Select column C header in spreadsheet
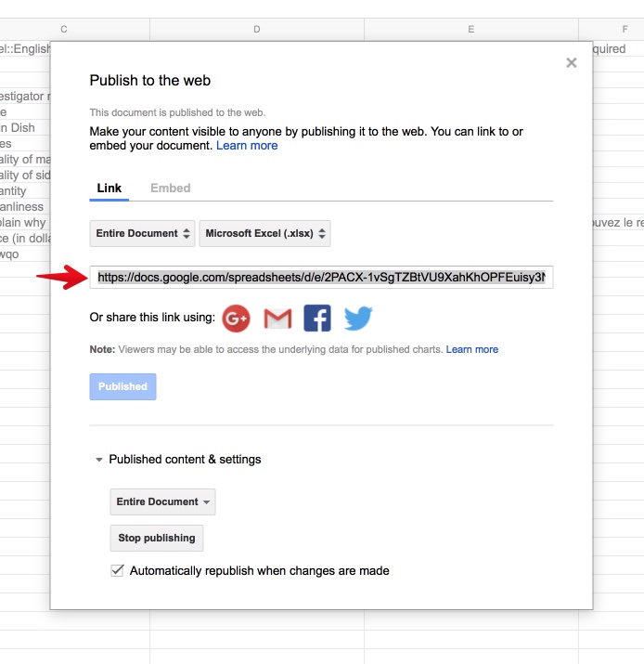644x664 pixels. (x=64, y=30)
